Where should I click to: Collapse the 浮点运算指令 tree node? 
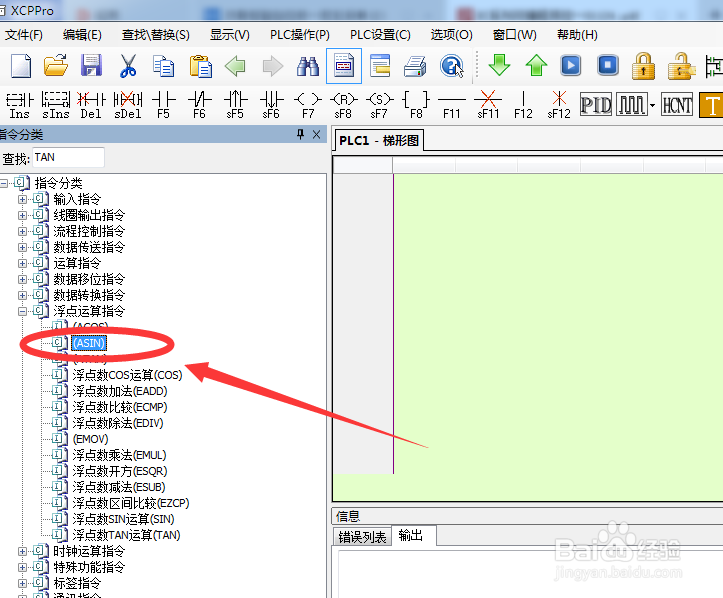point(22,311)
